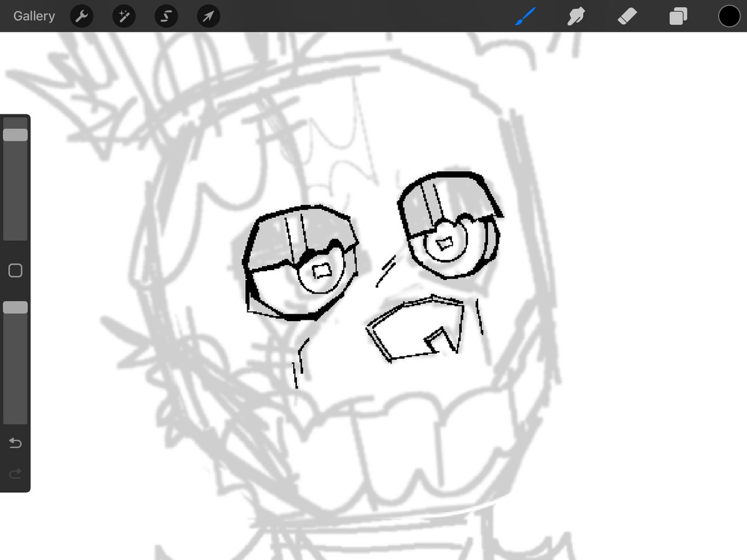
Task: Open the Actions menu (wrench icon)
Action: click(82, 16)
